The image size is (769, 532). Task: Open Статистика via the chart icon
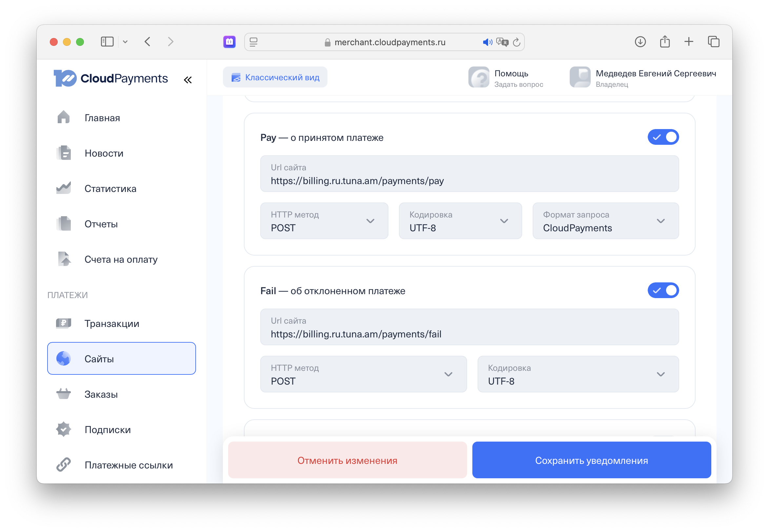[64, 188]
